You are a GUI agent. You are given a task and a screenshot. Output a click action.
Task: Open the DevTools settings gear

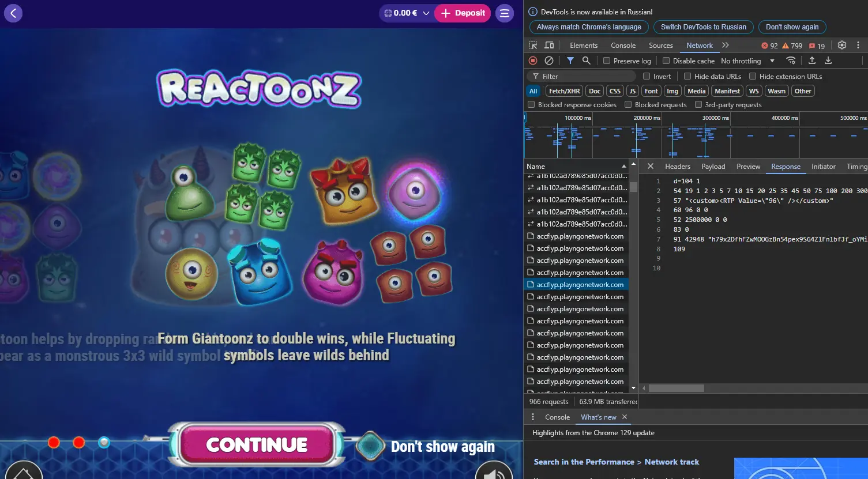tap(842, 45)
